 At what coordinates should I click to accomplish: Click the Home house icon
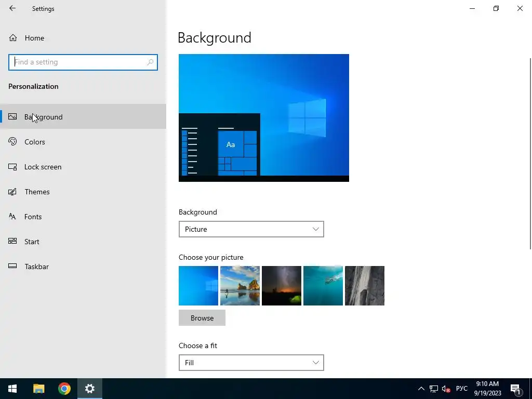click(x=13, y=38)
